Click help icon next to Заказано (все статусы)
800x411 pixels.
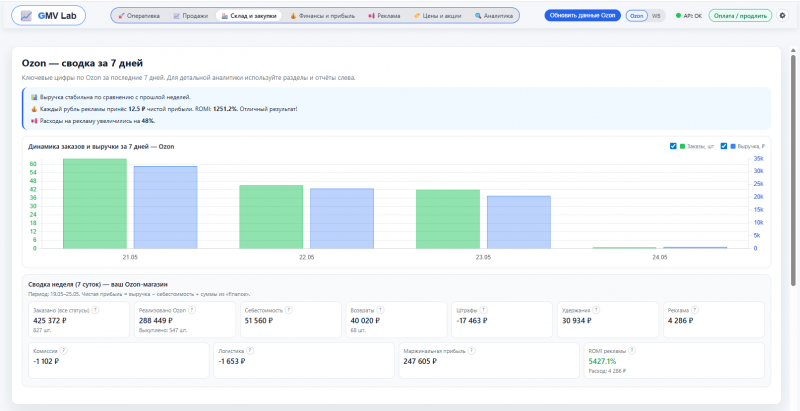click(95, 310)
